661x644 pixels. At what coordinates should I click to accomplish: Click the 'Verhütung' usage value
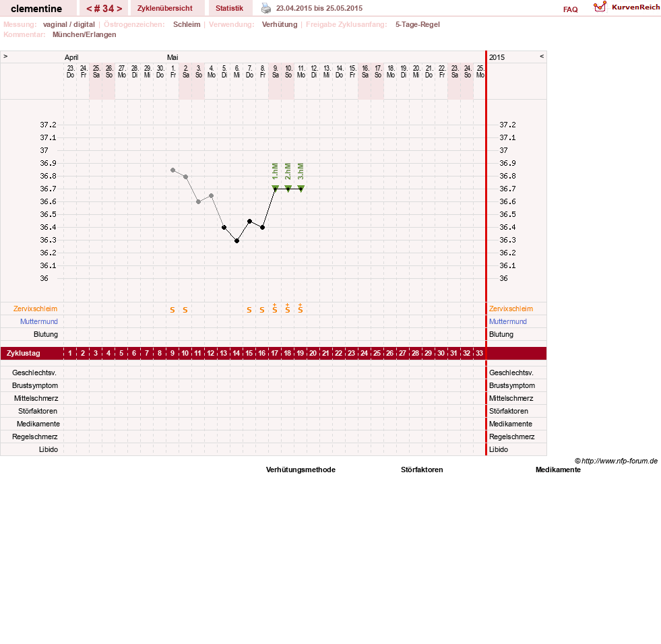point(280,24)
